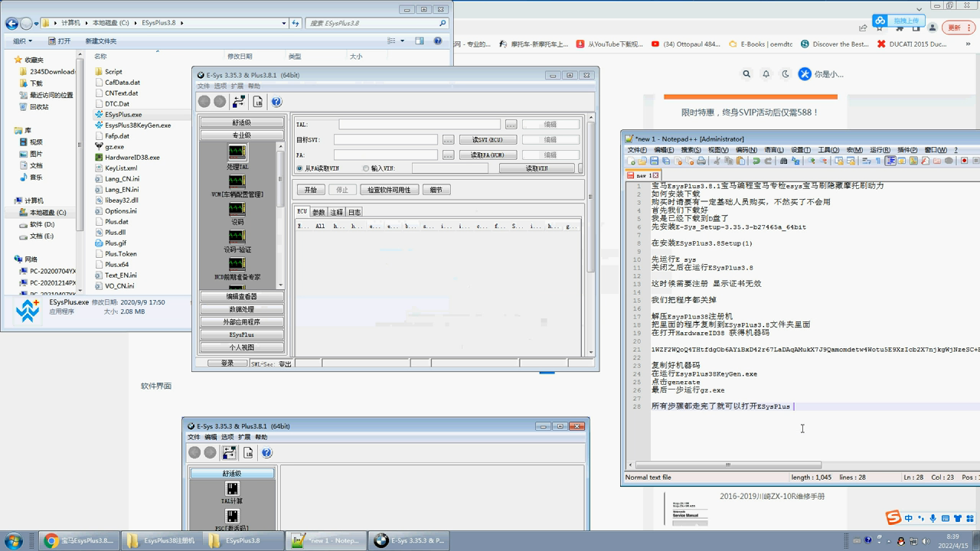
Task: Click Notepad++ Print toolbar icon
Action: tap(701, 161)
